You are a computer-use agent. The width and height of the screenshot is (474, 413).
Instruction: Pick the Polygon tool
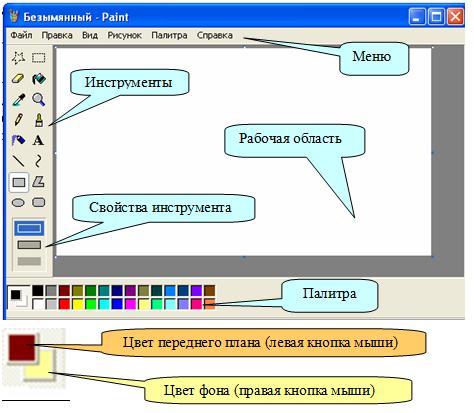click(39, 182)
